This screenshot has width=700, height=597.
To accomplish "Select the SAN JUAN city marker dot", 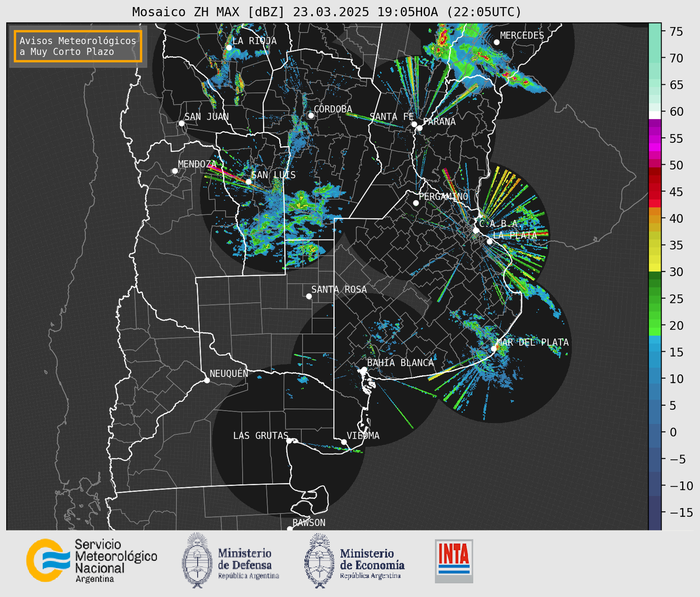I will 181,123.
